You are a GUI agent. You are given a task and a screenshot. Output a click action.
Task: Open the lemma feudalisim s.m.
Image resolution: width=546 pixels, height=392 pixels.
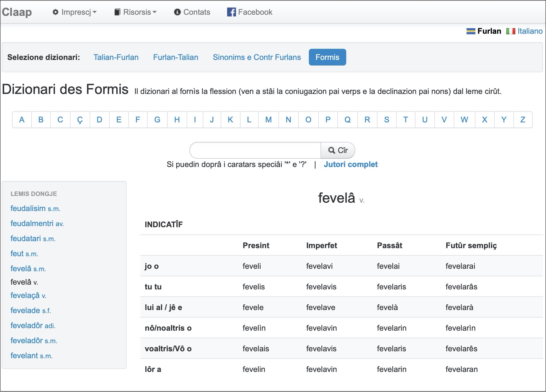[x=35, y=208]
